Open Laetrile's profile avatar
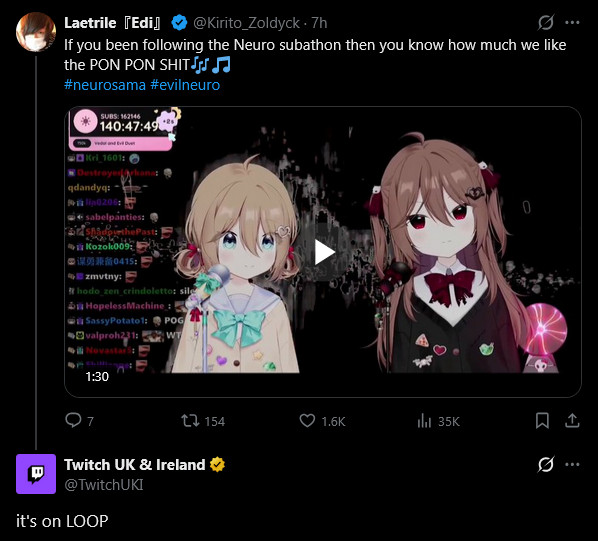This screenshot has width=598, height=541. (x=36, y=32)
